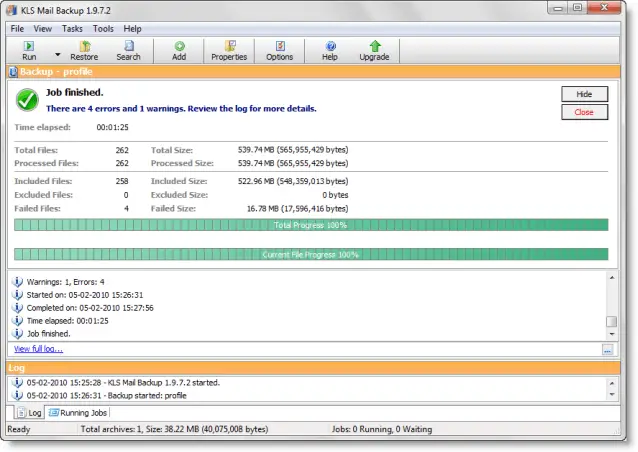Viewport: 638px width, 452px height.
Task: Click the info icon beside KLS Mail Backup started entry
Action: [17, 382]
